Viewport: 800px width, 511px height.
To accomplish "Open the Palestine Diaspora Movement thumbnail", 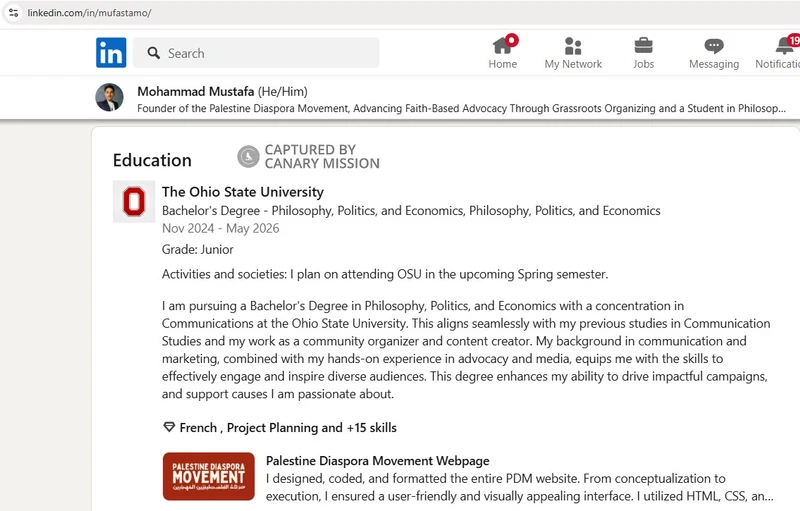I will pyautogui.click(x=209, y=476).
